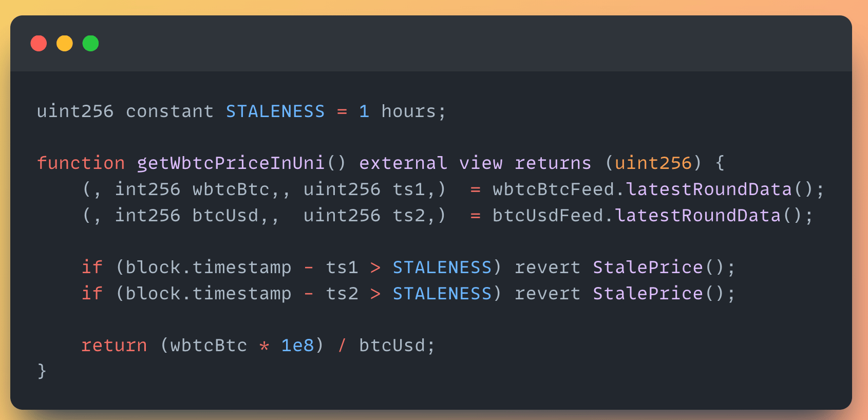Click wbtcBtcFeed in the first feed call
Image resolution: width=868 pixels, height=420 pixels.
click(x=553, y=189)
